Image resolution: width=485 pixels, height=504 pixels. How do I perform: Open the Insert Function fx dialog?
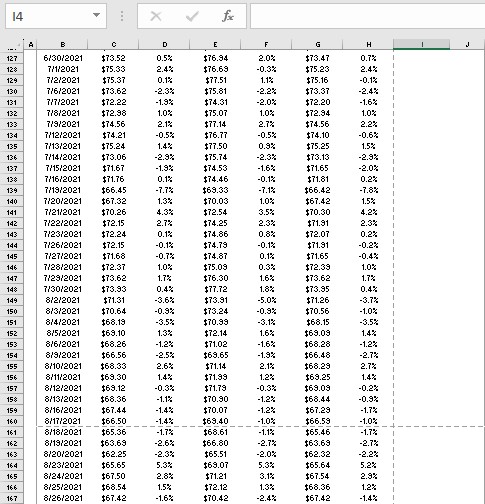click(228, 16)
